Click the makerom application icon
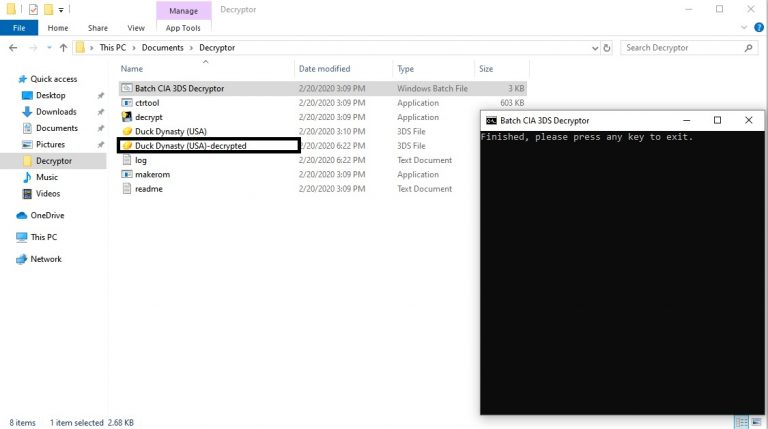Screen dimensions: 768x429 (126, 174)
